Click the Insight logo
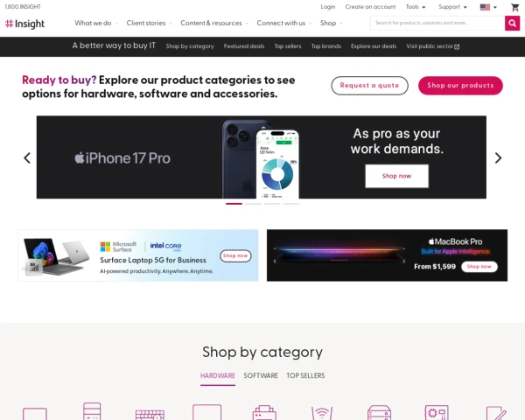This screenshot has height=420, width=525. click(24, 24)
